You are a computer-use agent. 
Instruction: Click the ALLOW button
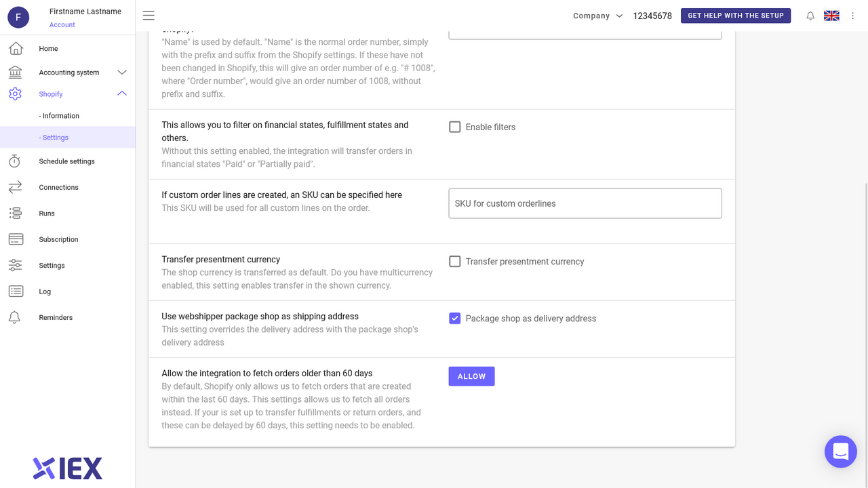tap(471, 376)
